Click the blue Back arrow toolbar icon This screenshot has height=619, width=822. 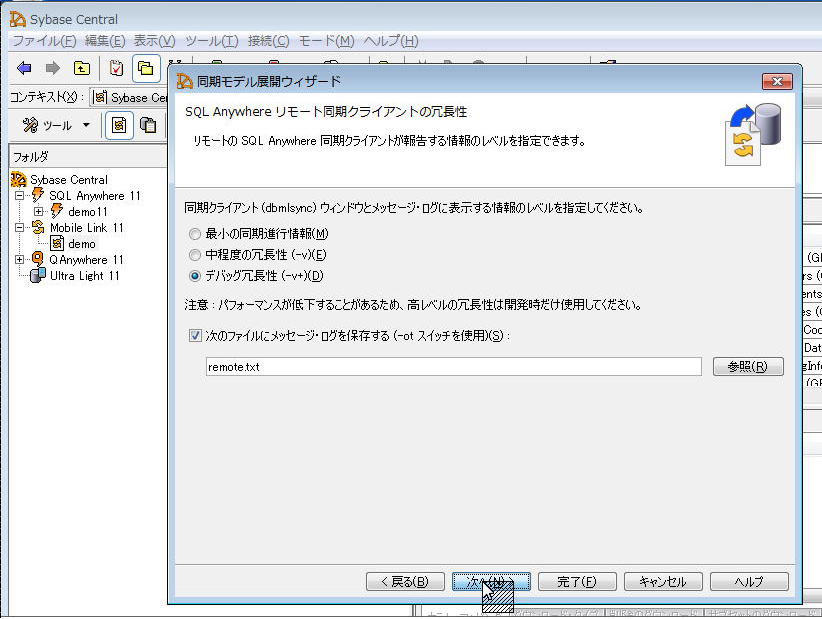pyautogui.click(x=24, y=68)
